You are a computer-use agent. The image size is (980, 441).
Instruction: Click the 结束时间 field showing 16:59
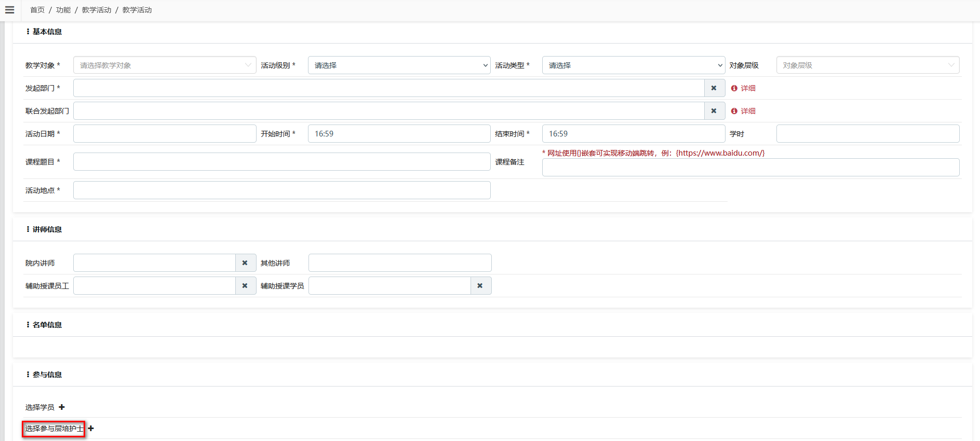[634, 134]
